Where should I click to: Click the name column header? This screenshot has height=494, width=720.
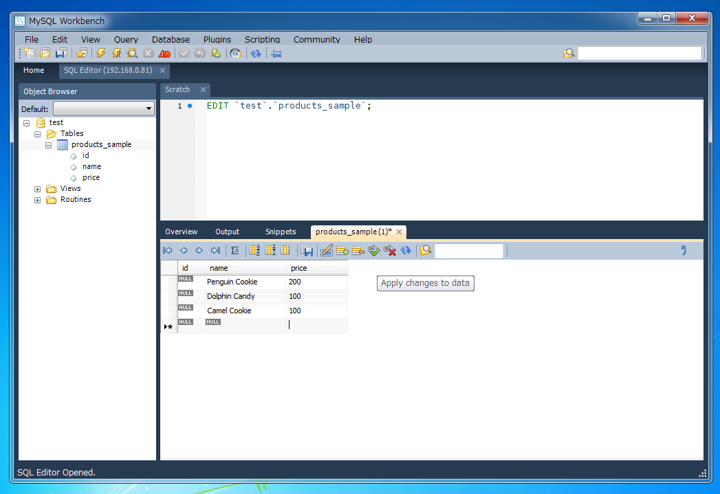[x=245, y=268]
